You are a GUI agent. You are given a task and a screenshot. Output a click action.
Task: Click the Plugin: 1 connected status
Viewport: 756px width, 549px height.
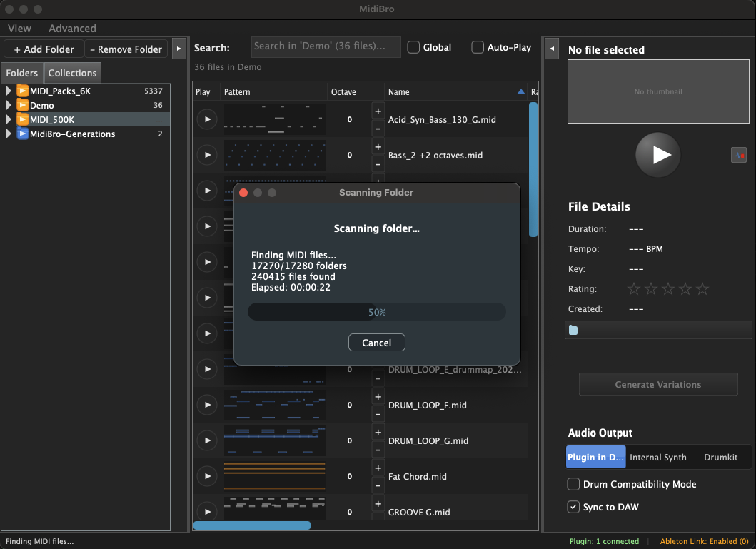click(x=604, y=541)
